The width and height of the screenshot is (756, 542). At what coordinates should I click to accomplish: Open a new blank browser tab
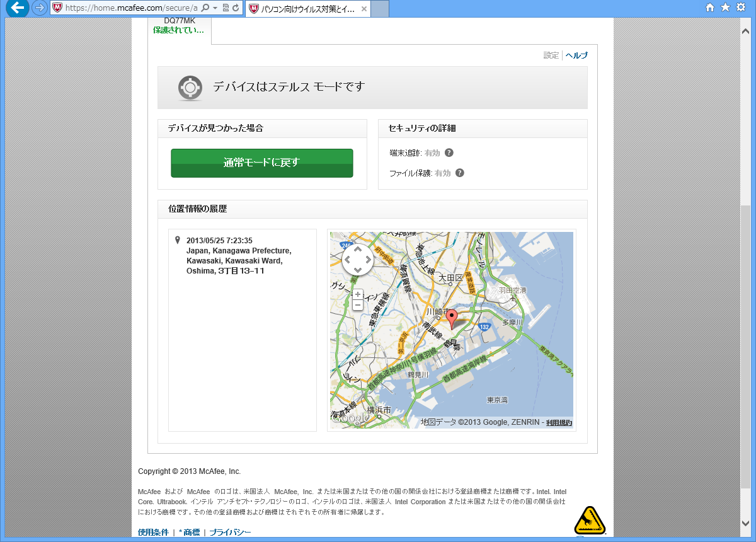pyautogui.click(x=380, y=9)
